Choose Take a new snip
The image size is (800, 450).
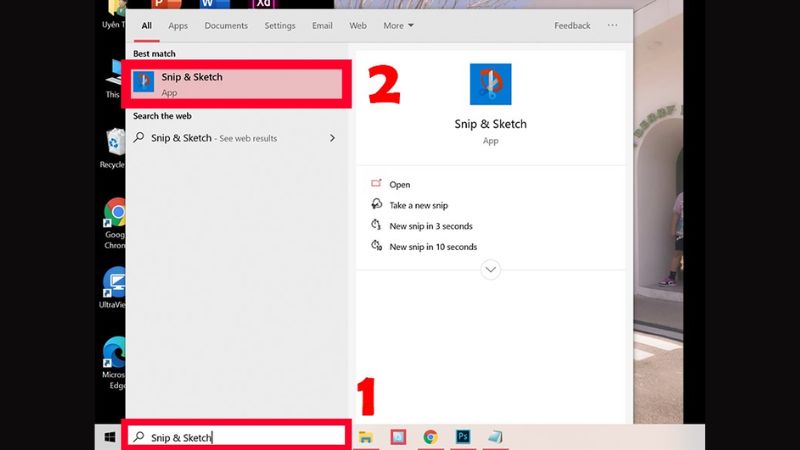pyautogui.click(x=418, y=205)
